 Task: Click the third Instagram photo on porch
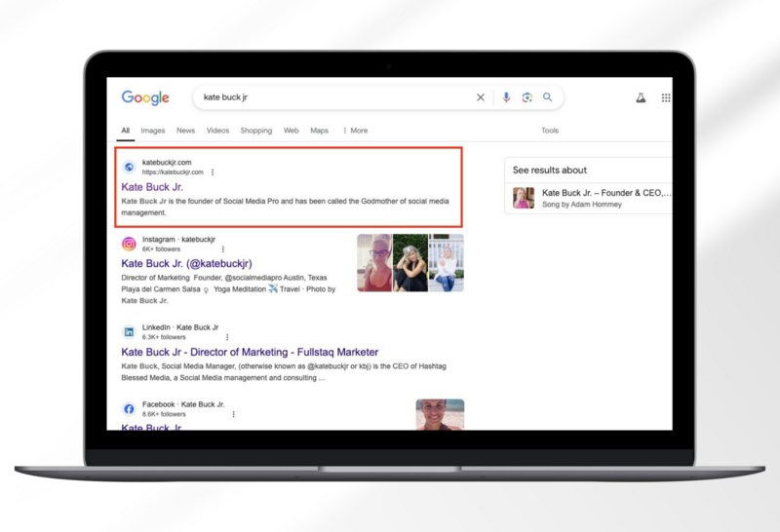[x=447, y=262]
